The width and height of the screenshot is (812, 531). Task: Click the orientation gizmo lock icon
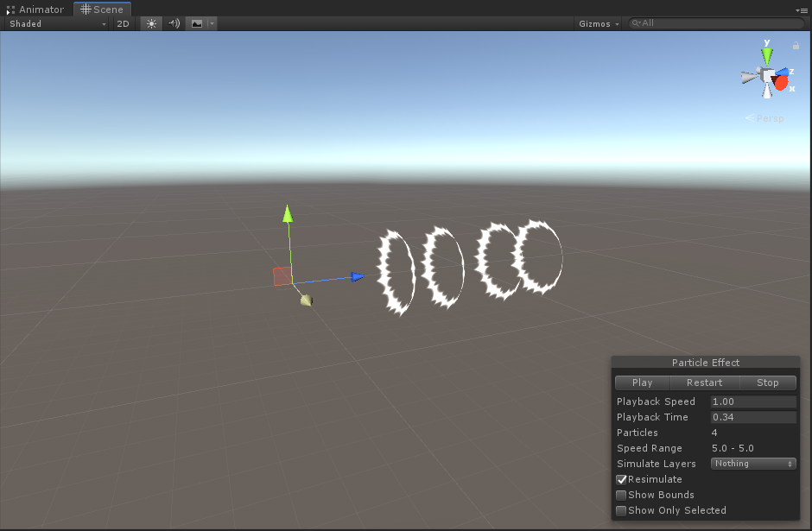(796, 46)
